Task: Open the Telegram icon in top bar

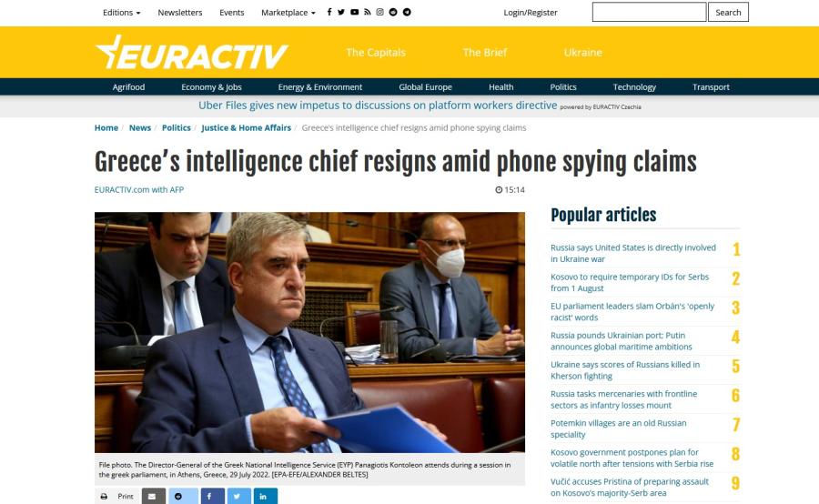Action: pyautogui.click(x=407, y=12)
